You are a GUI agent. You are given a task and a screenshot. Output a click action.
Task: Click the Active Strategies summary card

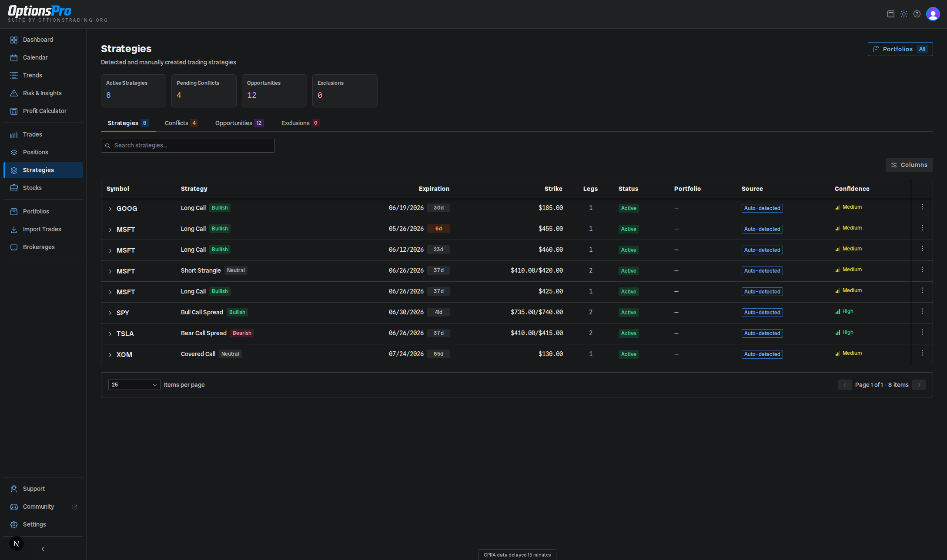134,91
